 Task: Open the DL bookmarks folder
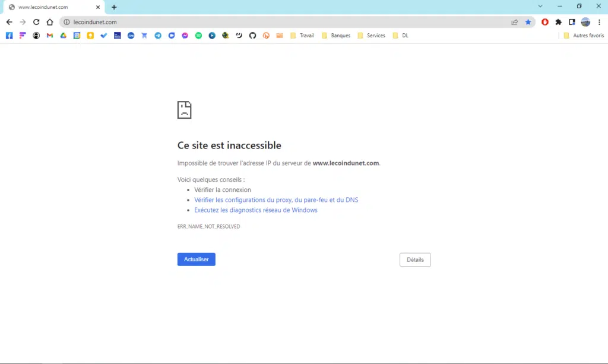(x=401, y=35)
